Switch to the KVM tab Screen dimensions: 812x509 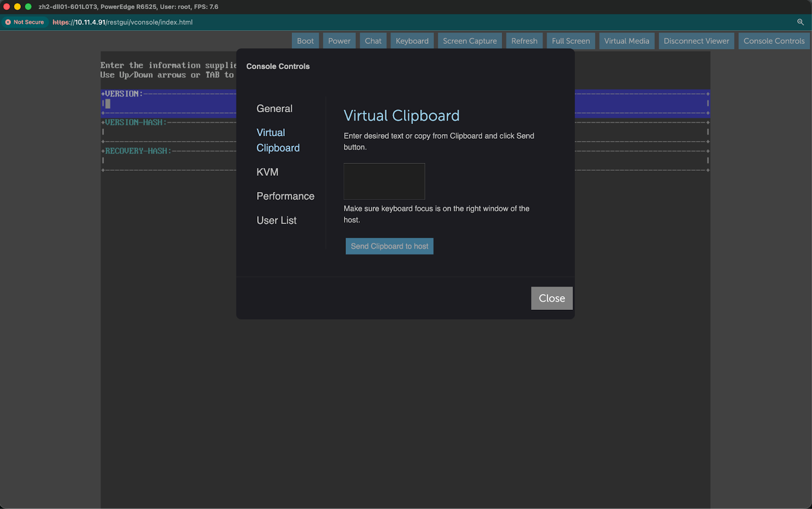tap(267, 172)
